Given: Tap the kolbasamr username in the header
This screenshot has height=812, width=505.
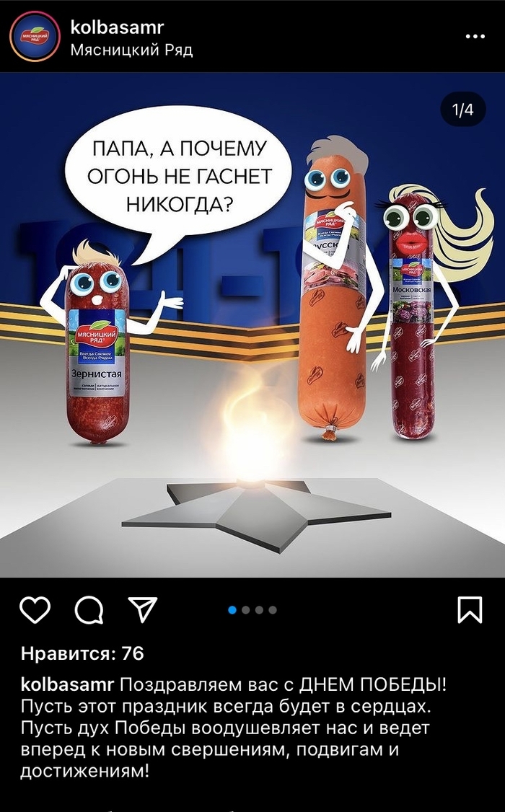Looking at the screenshot, I should click(x=117, y=27).
